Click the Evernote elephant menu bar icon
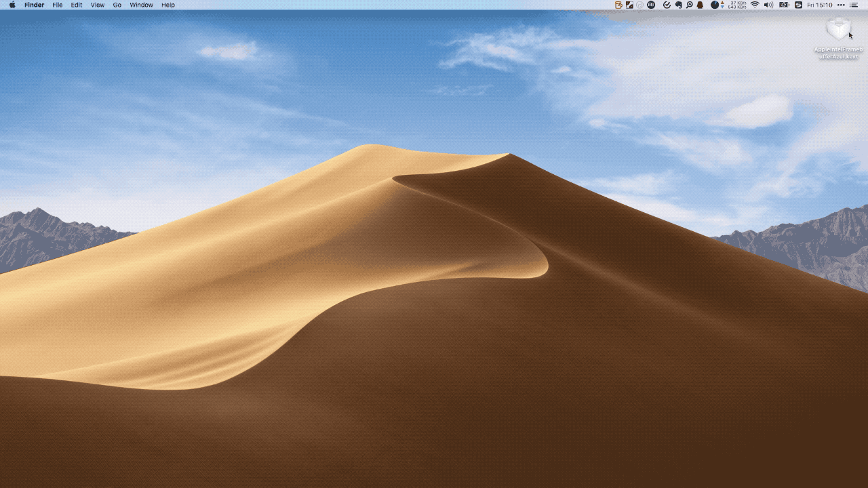The width and height of the screenshot is (868, 488). pos(678,5)
